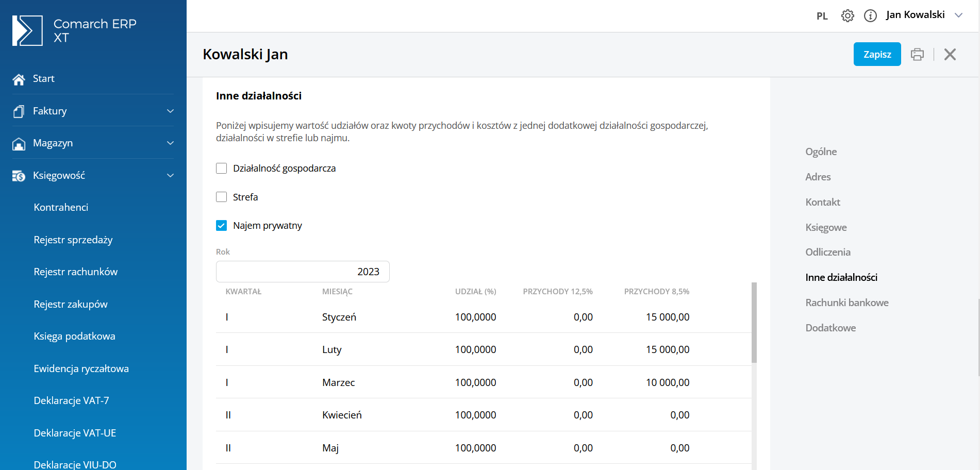Click the Księgowość accounting icon

pyautogui.click(x=19, y=176)
